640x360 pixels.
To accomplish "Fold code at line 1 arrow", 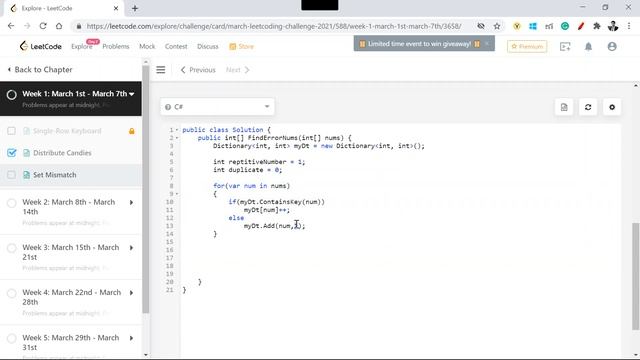I will pos(177,130).
